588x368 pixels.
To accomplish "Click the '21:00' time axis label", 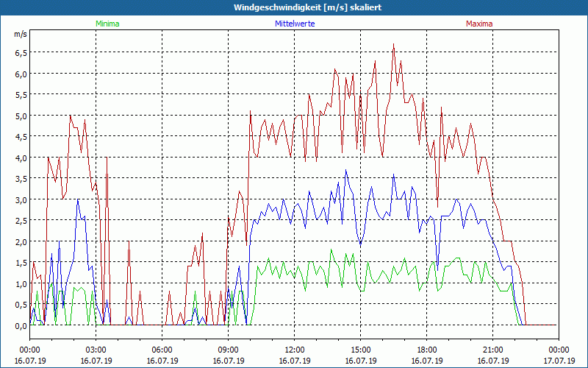I will click(492, 350).
